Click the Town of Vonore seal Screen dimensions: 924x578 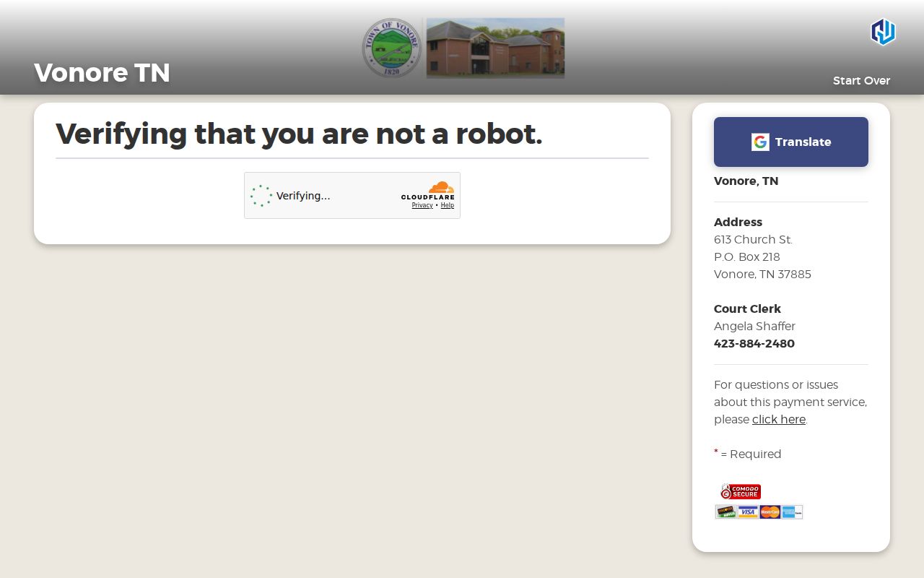392,48
